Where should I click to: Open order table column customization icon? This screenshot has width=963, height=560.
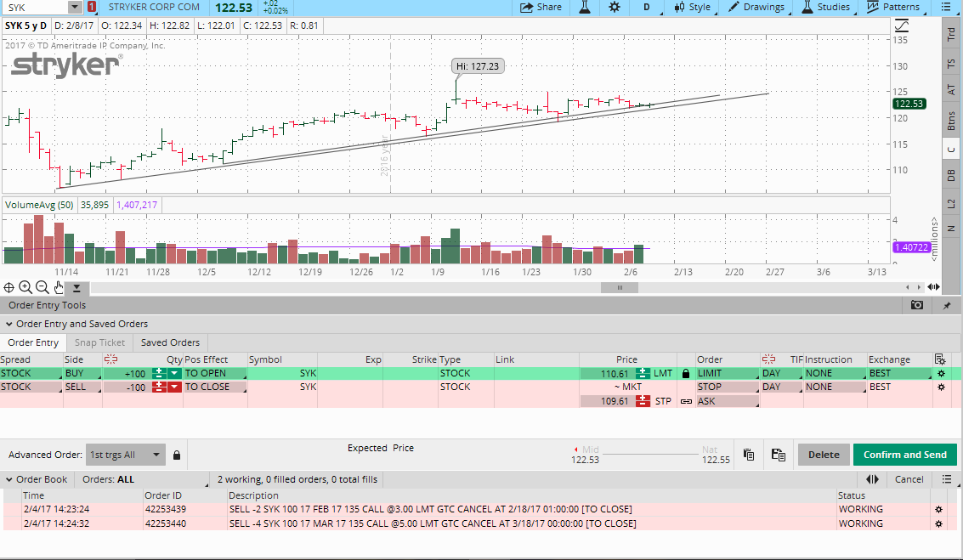pos(940,359)
